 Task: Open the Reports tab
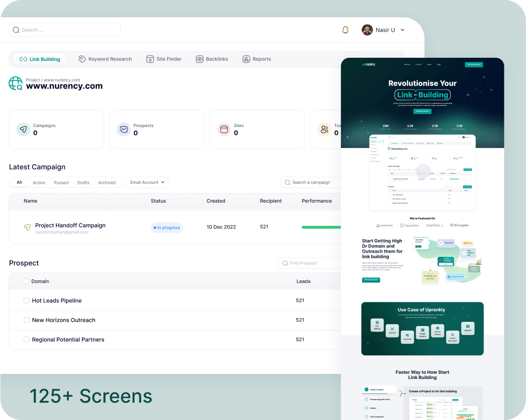tap(256, 59)
